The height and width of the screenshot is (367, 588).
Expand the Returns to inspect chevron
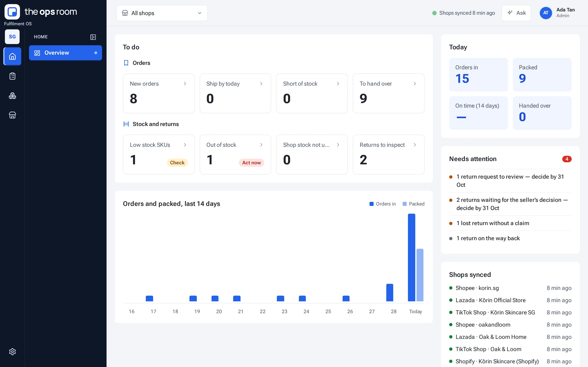tap(415, 145)
